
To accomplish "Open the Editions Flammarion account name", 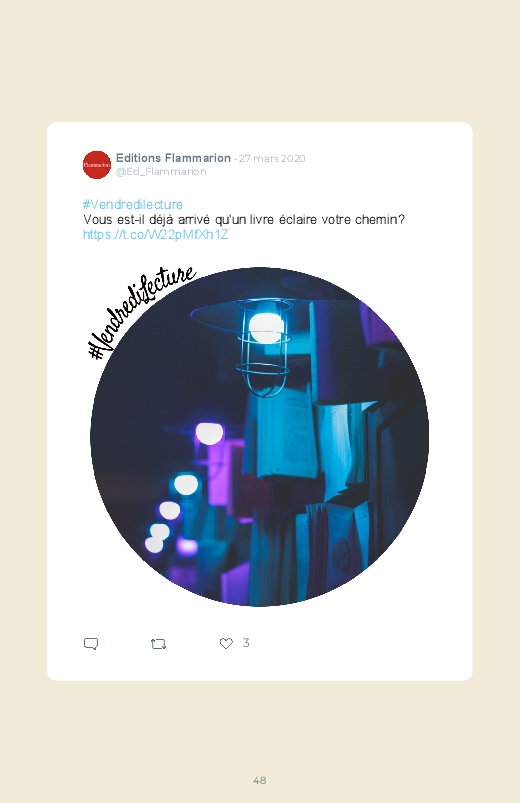I will click(x=173, y=158).
